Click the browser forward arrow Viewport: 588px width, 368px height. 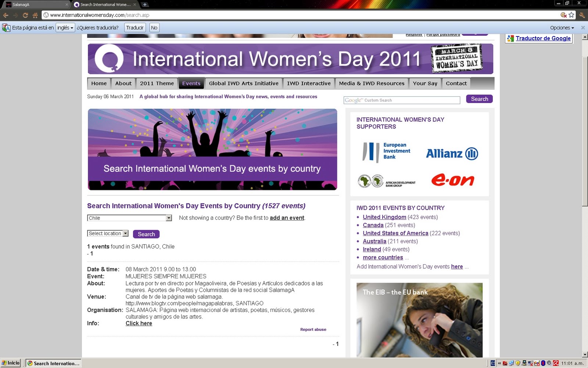pos(15,15)
